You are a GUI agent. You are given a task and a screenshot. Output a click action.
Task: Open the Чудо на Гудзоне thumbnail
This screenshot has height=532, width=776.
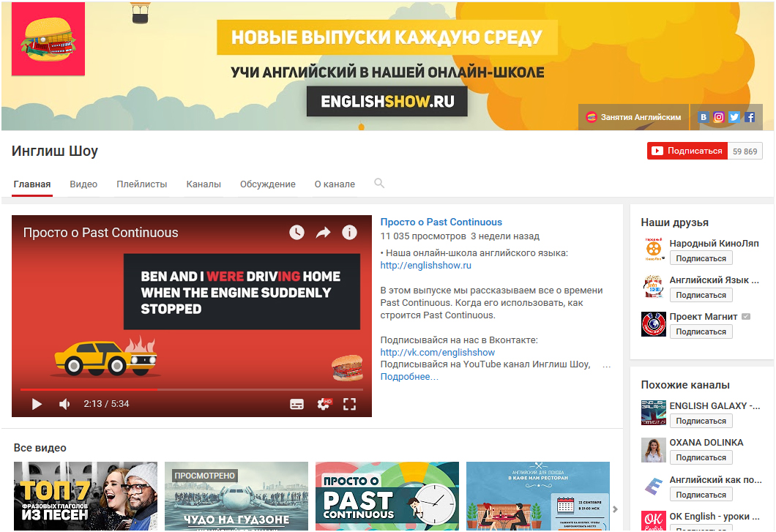(236, 496)
